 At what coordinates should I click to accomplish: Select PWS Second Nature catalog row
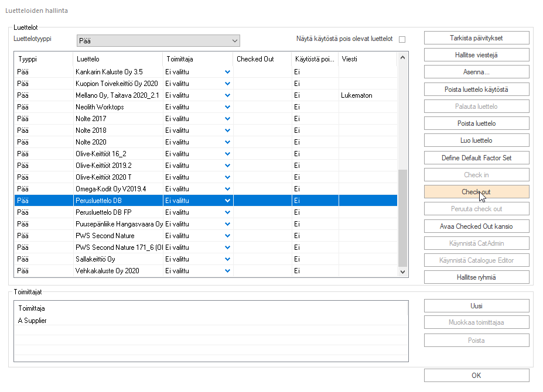[206, 236]
